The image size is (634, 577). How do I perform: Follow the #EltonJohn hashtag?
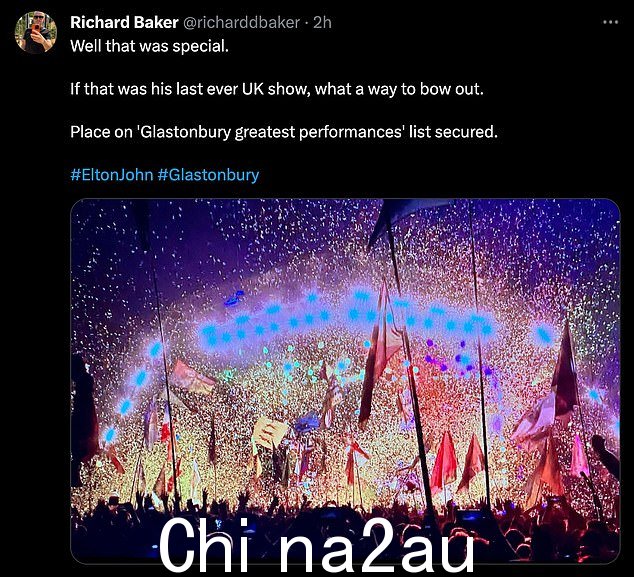[x=112, y=175]
